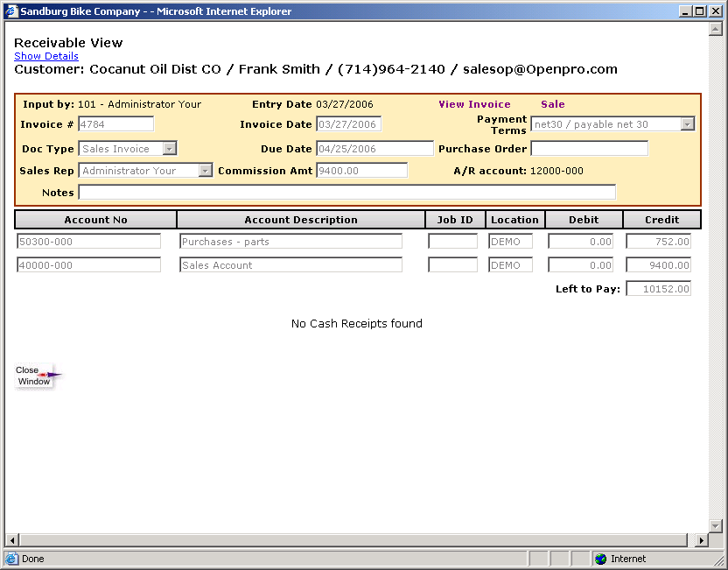Expand the Sales Rep dropdown
The width and height of the screenshot is (728, 570).
click(206, 171)
